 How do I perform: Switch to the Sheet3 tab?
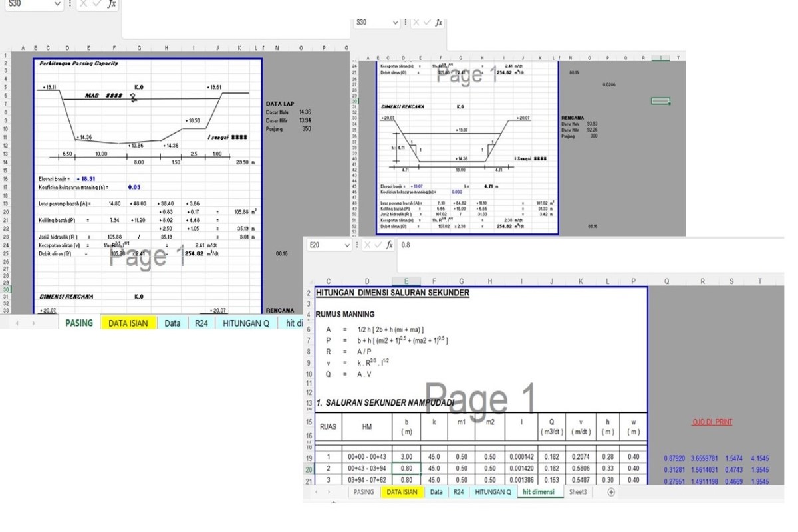coord(577,492)
